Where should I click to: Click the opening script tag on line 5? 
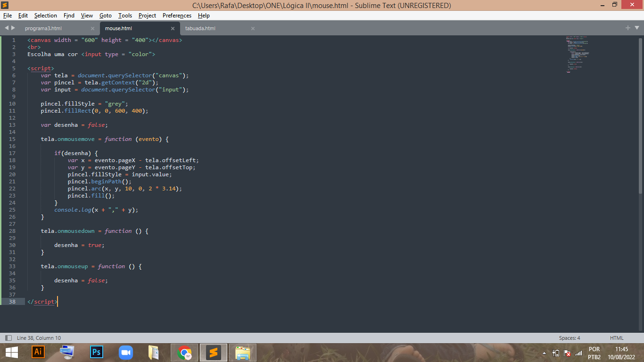coord(41,68)
